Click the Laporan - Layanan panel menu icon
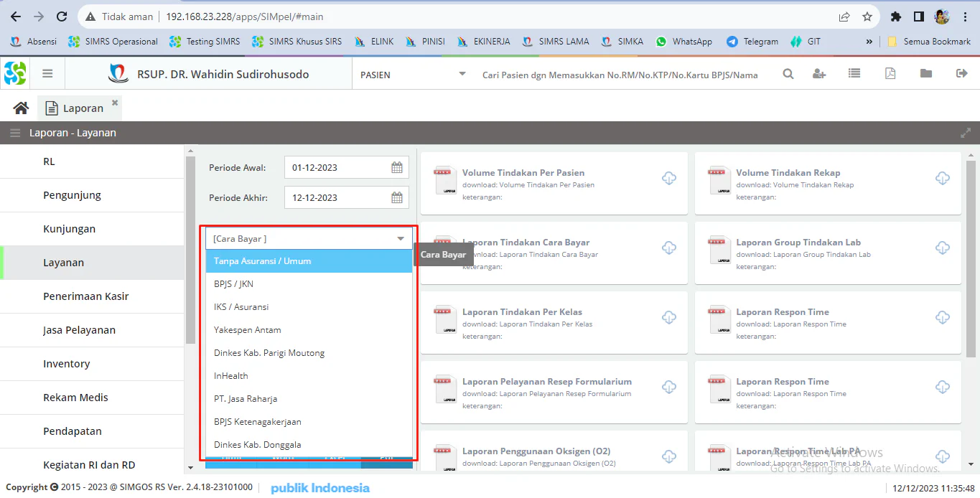This screenshot has width=980, height=498. pyautogui.click(x=15, y=133)
